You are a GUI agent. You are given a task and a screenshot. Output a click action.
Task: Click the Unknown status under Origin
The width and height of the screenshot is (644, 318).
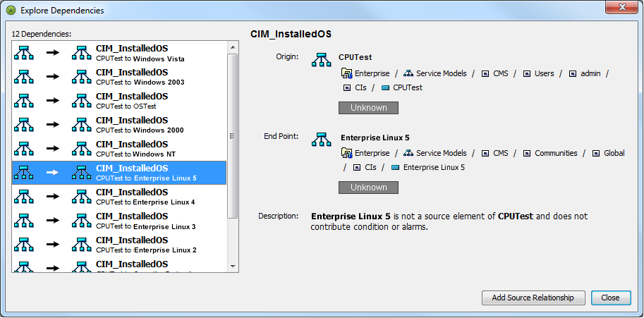pos(368,107)
